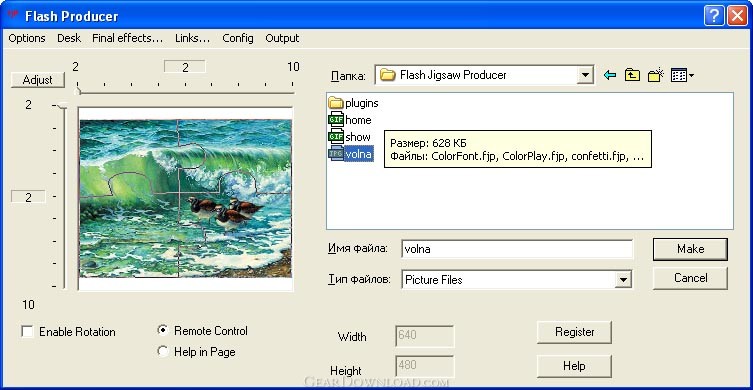Click the context help question mark button
Screen dimensions: 753x390
[x=714, y=16]
